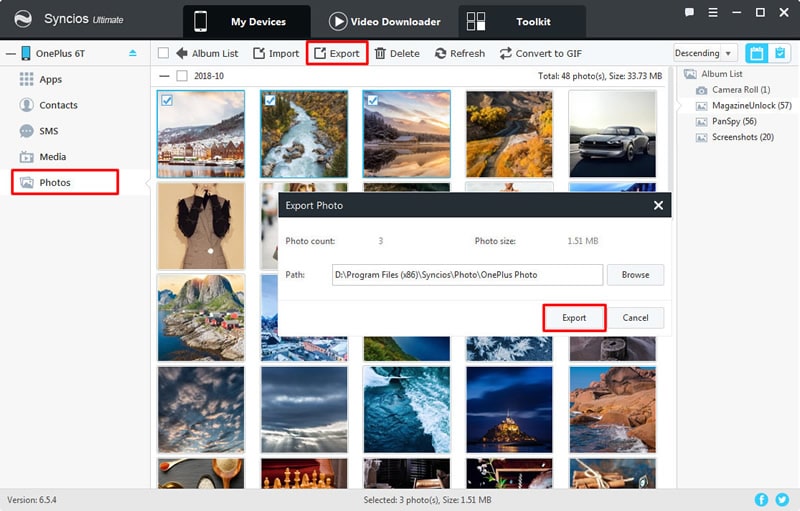Select the aerial ocean waves photo
This screenshot has height=511, width=800.
[407, 410]
